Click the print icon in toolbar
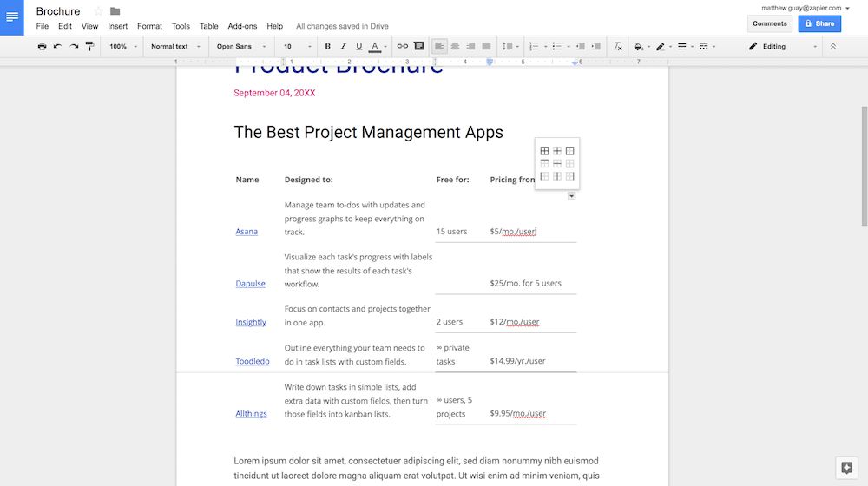Screen dimensions: 868x486 pyautogui.click(x=42, y=47)
